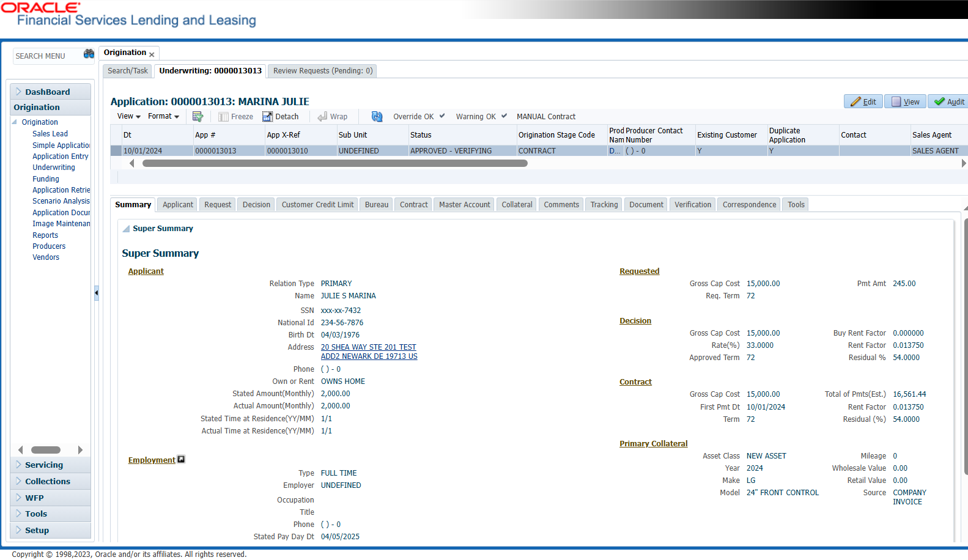Expand the Servicing accordion panel
The height and width of the screenshot is (560, 968).
click(50, 465)
